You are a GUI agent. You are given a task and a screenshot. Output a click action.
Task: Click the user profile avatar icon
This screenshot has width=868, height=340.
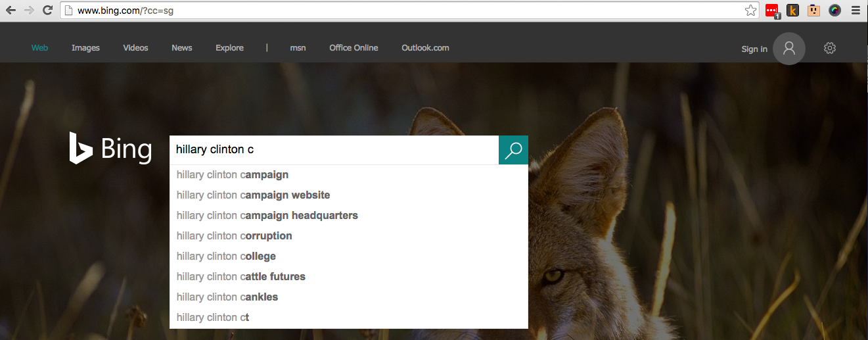coord(789,49)
